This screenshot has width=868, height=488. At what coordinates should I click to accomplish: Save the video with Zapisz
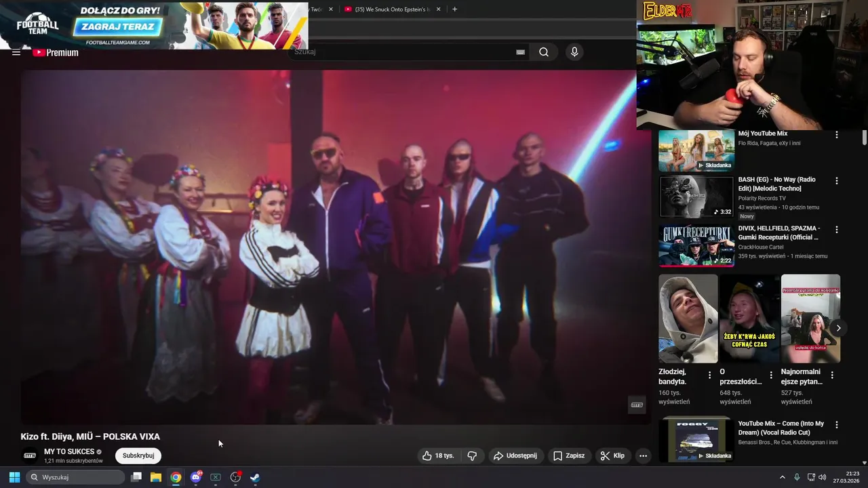569,455
